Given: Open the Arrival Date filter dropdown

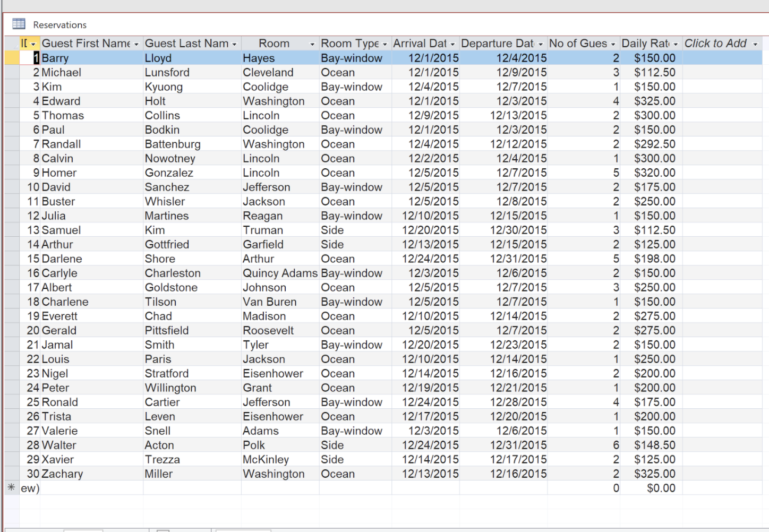Looking at the screenshot, I should click(x=452, y=43).
